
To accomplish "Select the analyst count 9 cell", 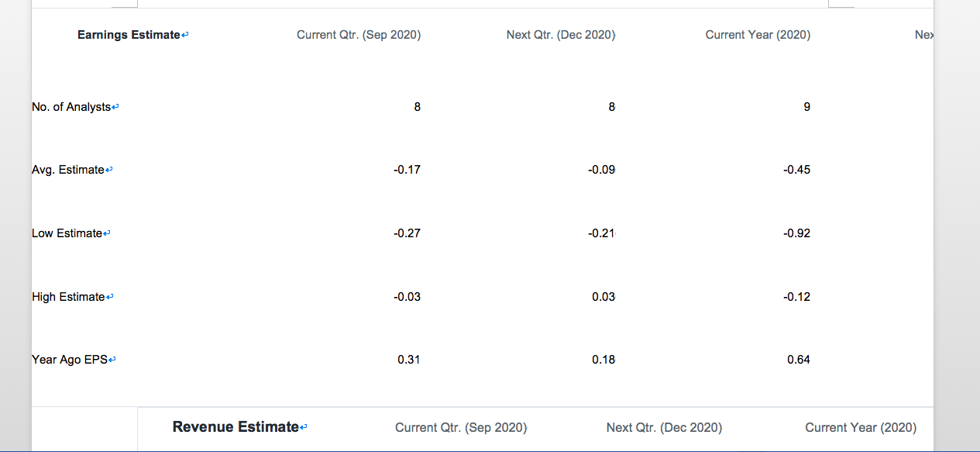I will click(807, 107).
